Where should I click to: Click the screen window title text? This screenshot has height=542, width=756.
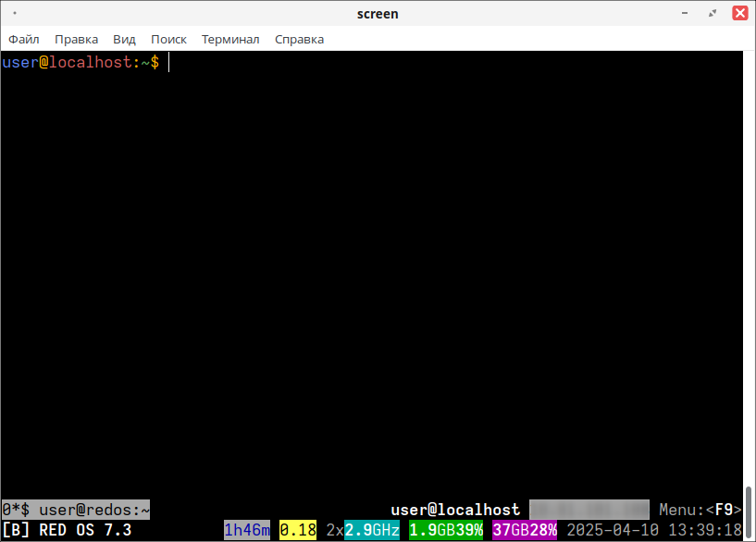[378, 14]
